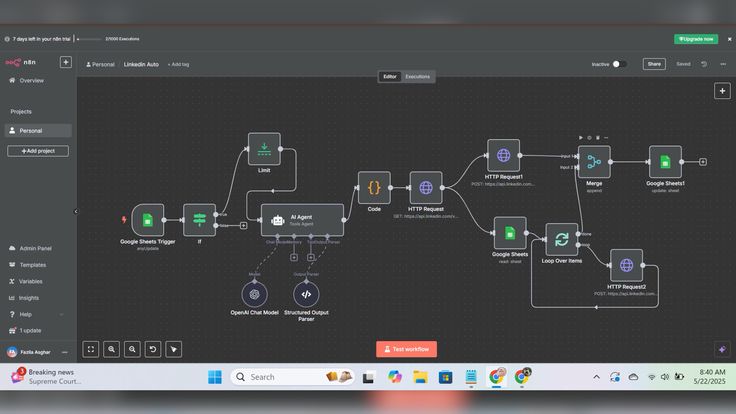Click the Upgrade now button
Screen dimensions: 736x414
click(x=696, y=39)
